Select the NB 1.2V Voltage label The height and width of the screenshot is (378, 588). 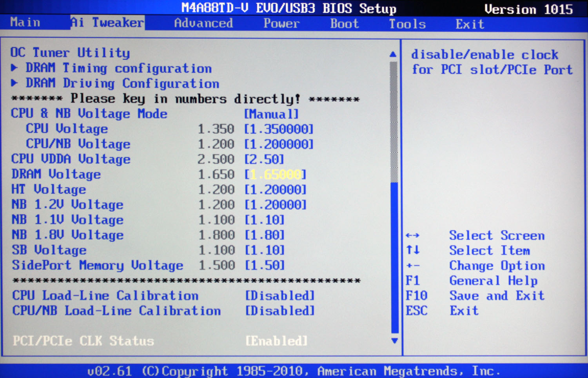[67, 205]
